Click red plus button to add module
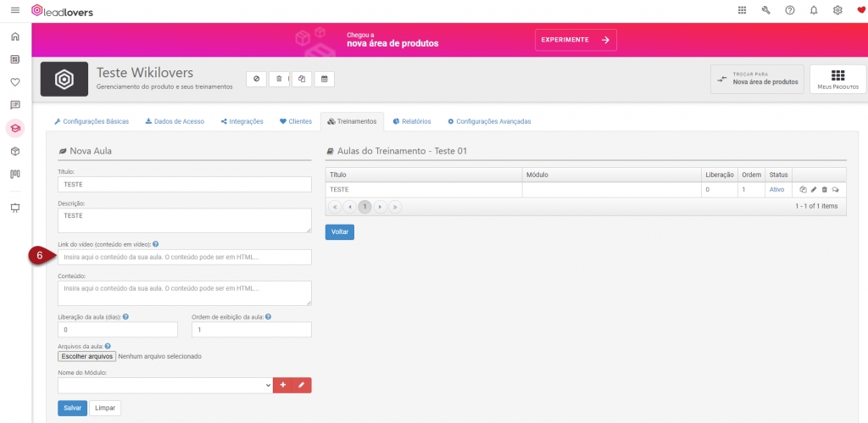Viewport: 868px width, 423px height. coord(283,385)
